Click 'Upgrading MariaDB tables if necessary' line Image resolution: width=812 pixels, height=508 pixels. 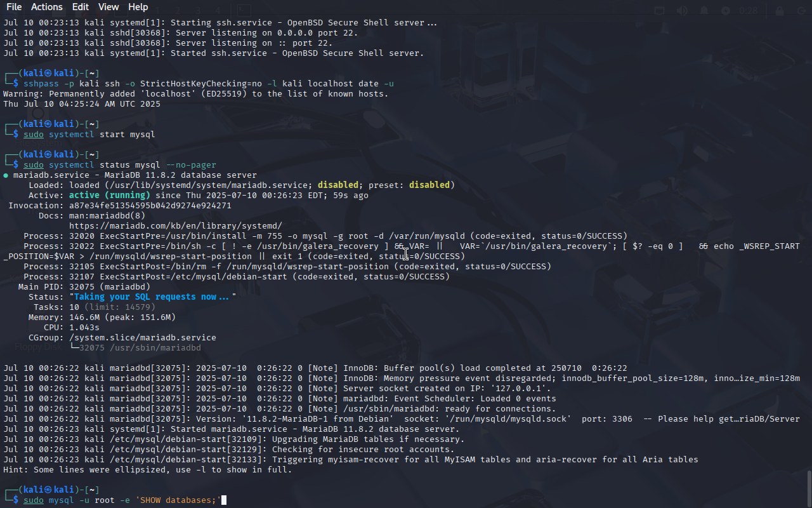tap(234, 439)
